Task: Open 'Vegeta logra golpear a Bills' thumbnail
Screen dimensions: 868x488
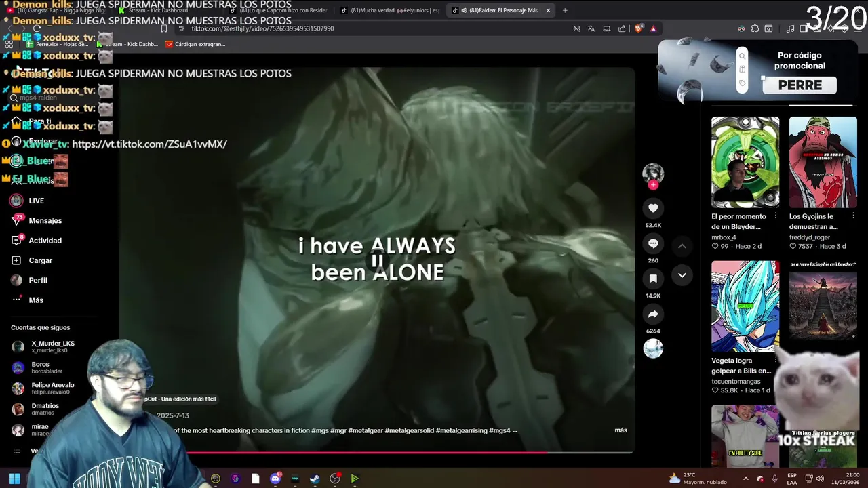Action: 745,306
